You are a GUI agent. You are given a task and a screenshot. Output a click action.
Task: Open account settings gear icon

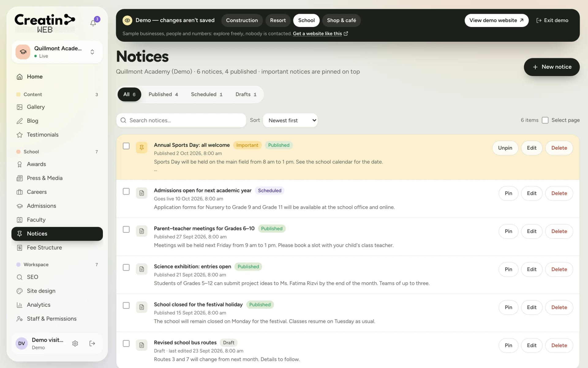(75, 343)
